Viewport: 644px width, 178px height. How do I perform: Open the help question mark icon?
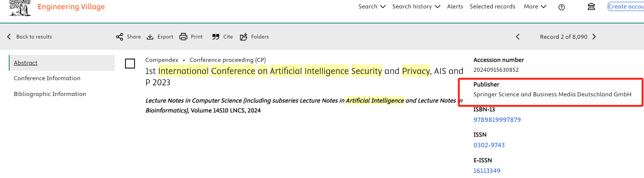click(561, 7)
